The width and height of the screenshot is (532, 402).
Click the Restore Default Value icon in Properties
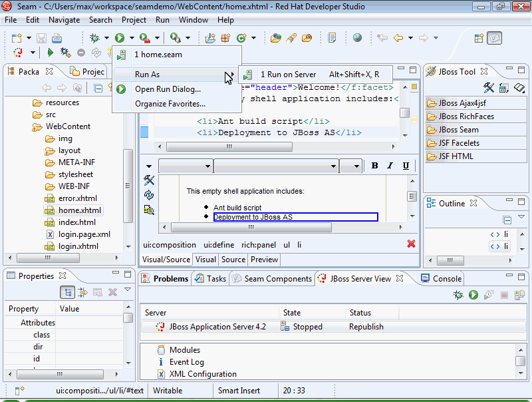tap(97, 292)
